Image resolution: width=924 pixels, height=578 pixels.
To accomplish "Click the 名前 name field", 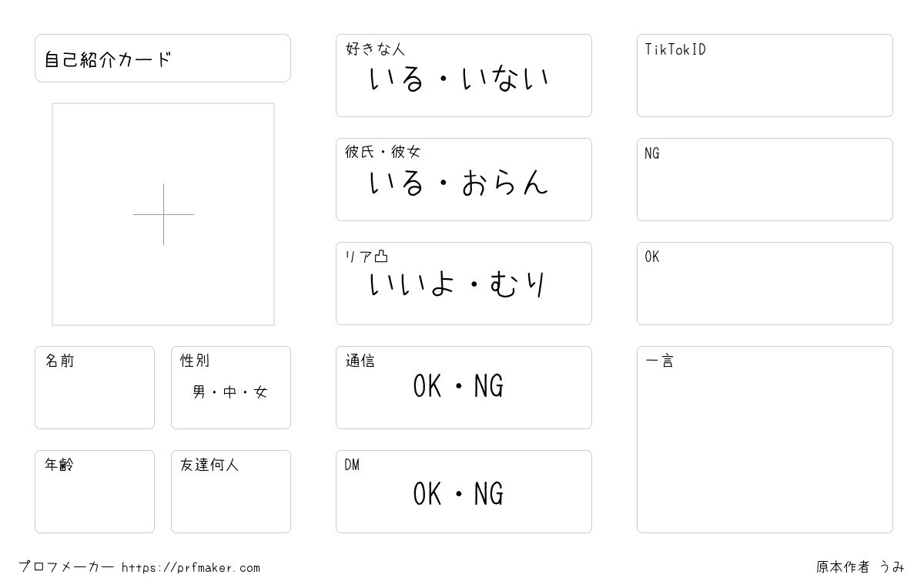I will point(95,388).
